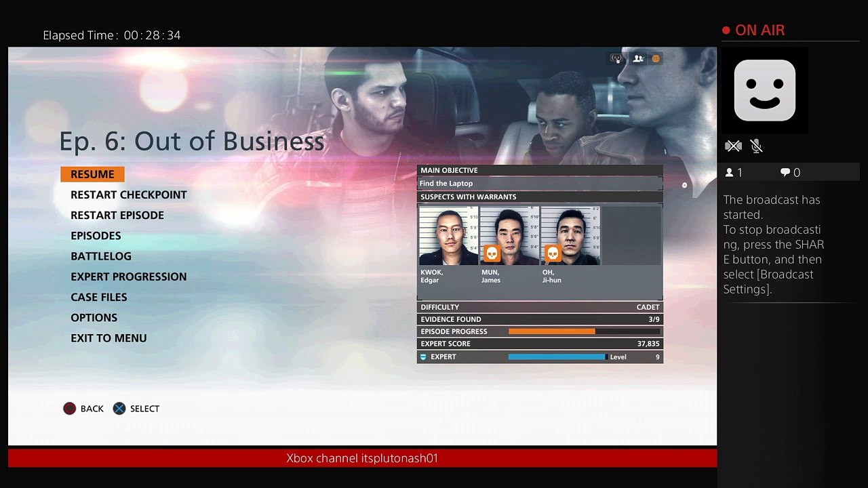Click the broadcast signal icon at top
The height and width of the screenshot is (488, 868).
[x=616, y=58]
